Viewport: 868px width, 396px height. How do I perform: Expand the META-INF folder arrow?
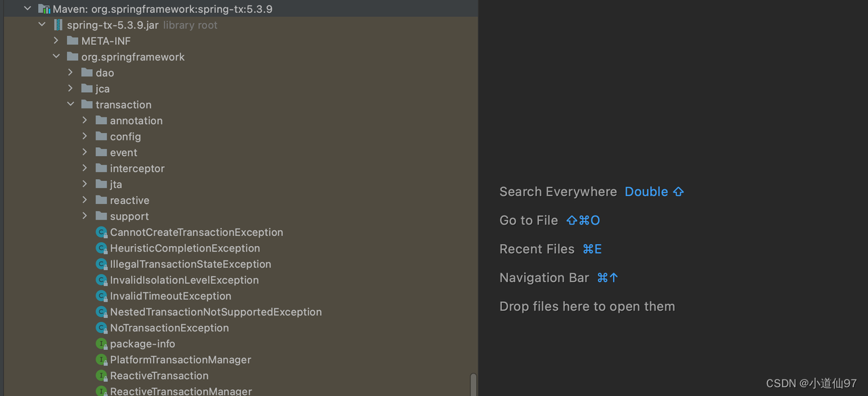click(56, 41)
